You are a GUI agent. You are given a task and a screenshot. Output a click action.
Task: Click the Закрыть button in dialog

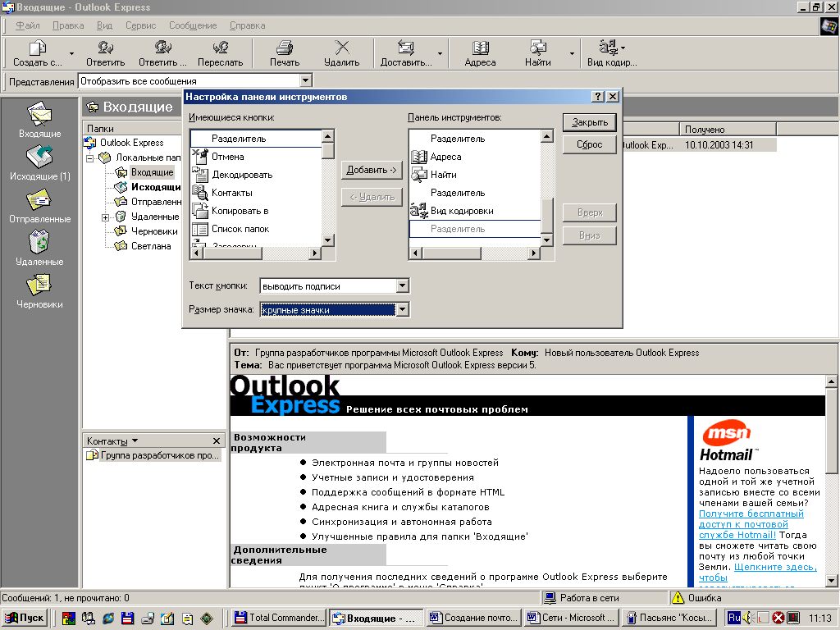pyautogui.click(x=589, y=122)
